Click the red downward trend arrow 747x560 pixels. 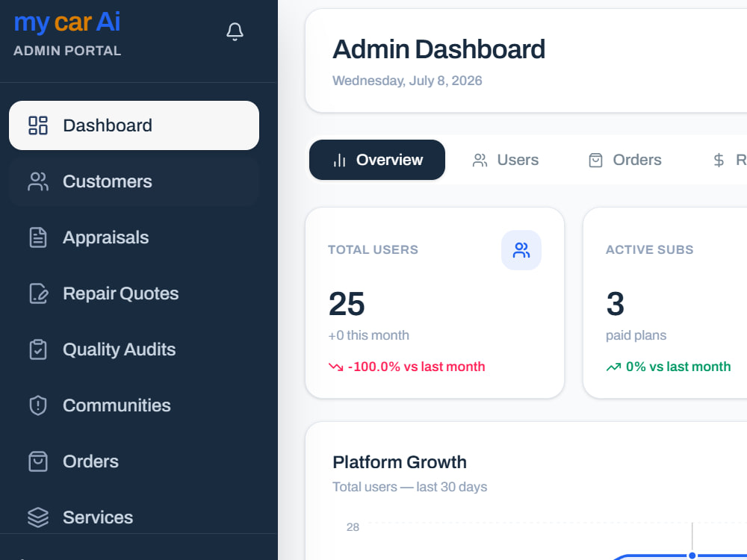pos(336,367)
